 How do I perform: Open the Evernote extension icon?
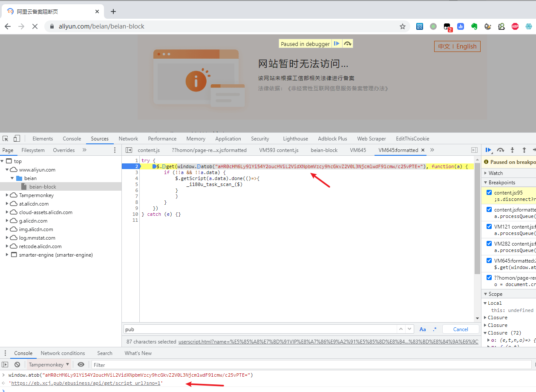tap(474, 26)
